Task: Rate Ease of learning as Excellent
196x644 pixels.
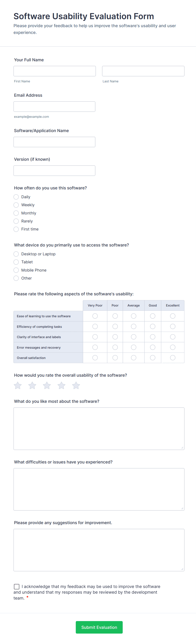Action: [172, 316]
